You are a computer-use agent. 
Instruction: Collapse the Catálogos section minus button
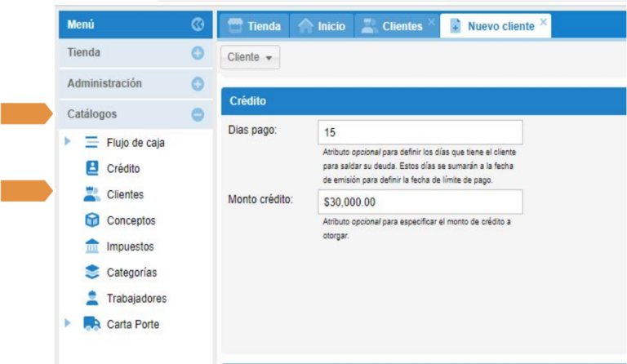tap(197, 115)
